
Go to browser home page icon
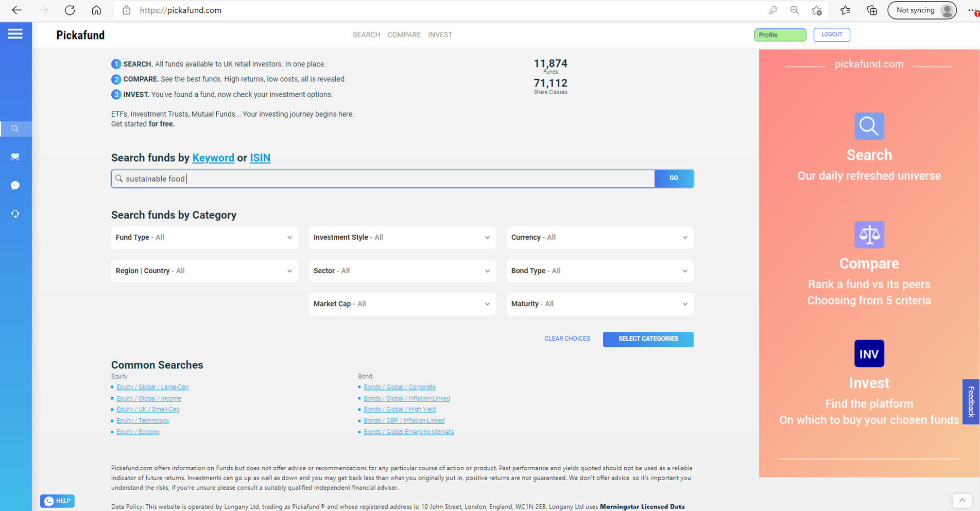point(96,10)
